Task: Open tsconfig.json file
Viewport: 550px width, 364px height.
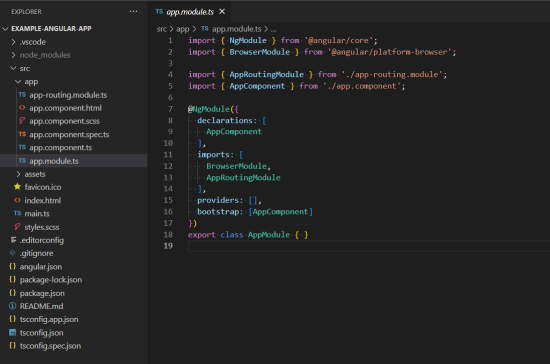Action: point(41,333)
